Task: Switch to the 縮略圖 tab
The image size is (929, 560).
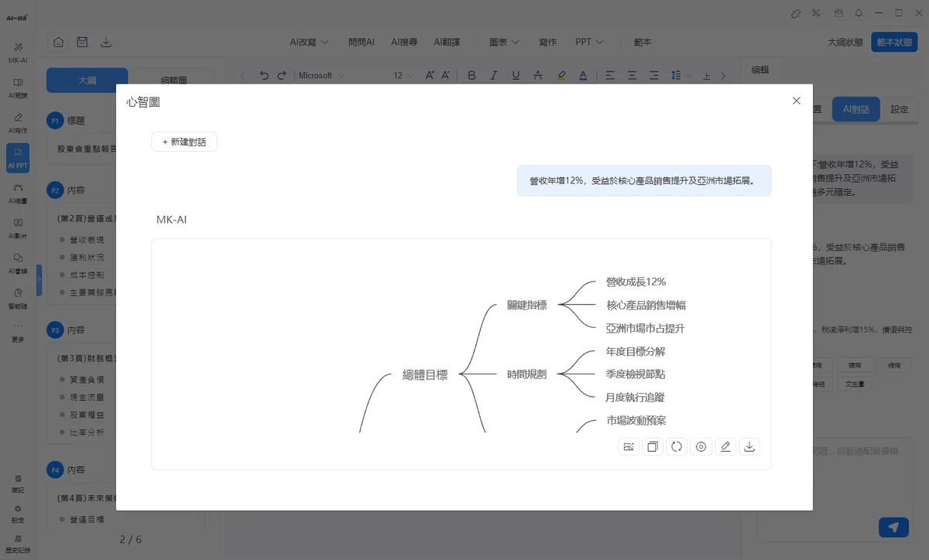Action: [x=173, y=80]
